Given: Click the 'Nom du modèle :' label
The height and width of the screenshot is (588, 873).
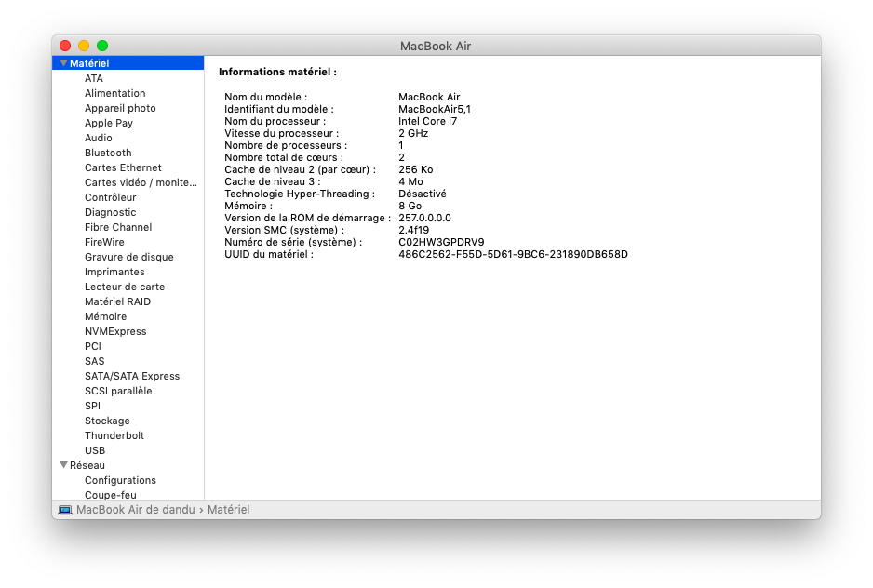Looking at the screenshot, I should [265, 97].
